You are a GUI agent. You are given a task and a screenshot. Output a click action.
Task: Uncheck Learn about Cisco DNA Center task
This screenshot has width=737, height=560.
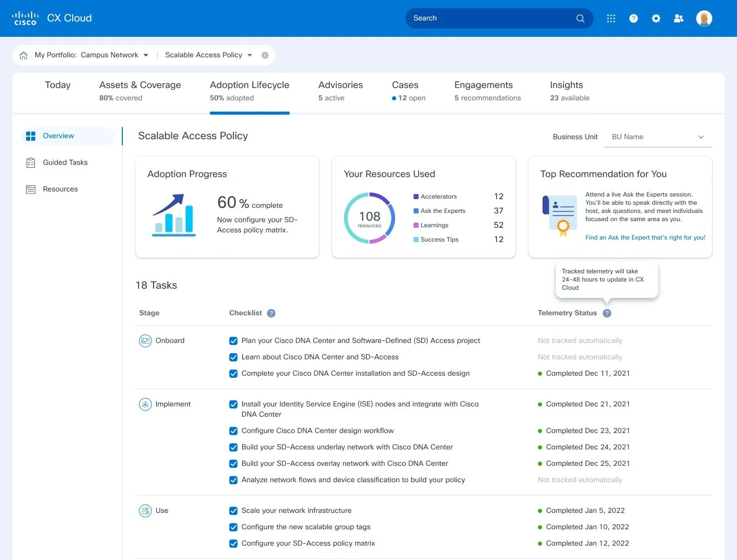coord(233,357)
